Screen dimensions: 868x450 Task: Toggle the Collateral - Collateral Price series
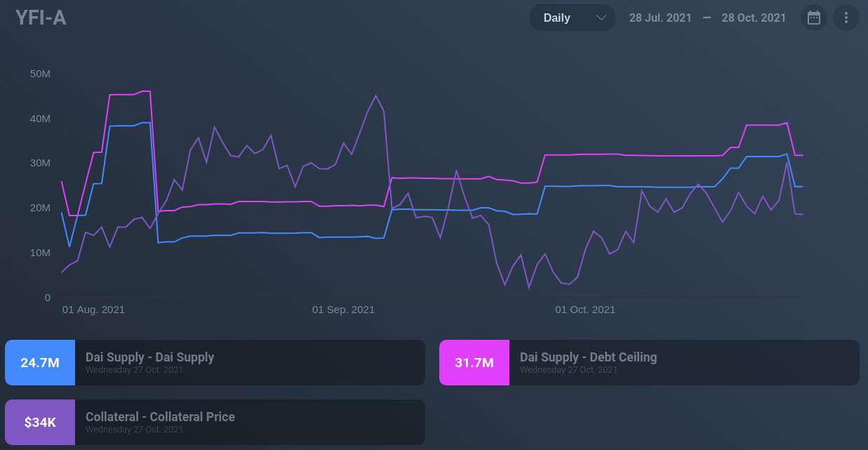pyautogui.click(x=160, y=417)
